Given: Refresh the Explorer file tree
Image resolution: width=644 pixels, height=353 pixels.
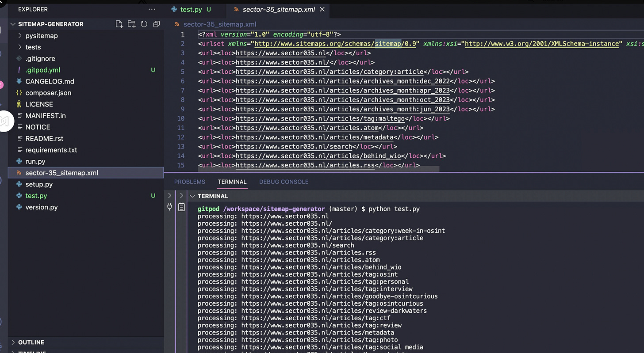Looking at the screenshot, I should 144,24.
